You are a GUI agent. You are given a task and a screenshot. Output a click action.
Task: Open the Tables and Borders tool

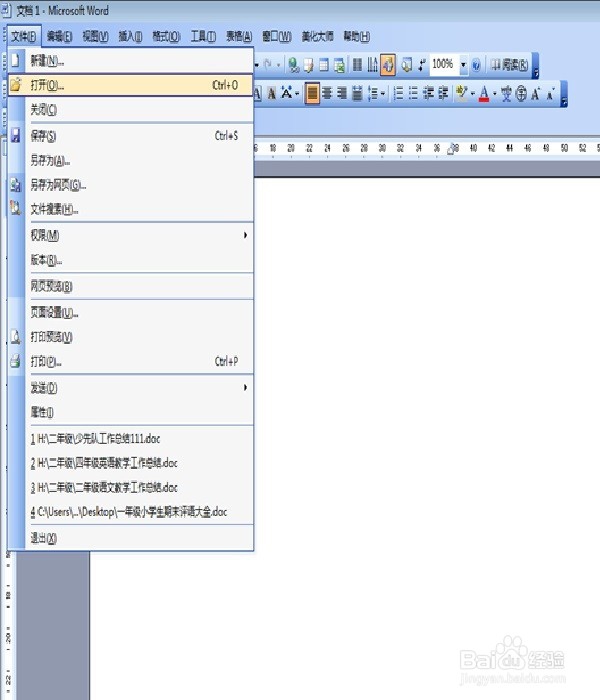308,65
